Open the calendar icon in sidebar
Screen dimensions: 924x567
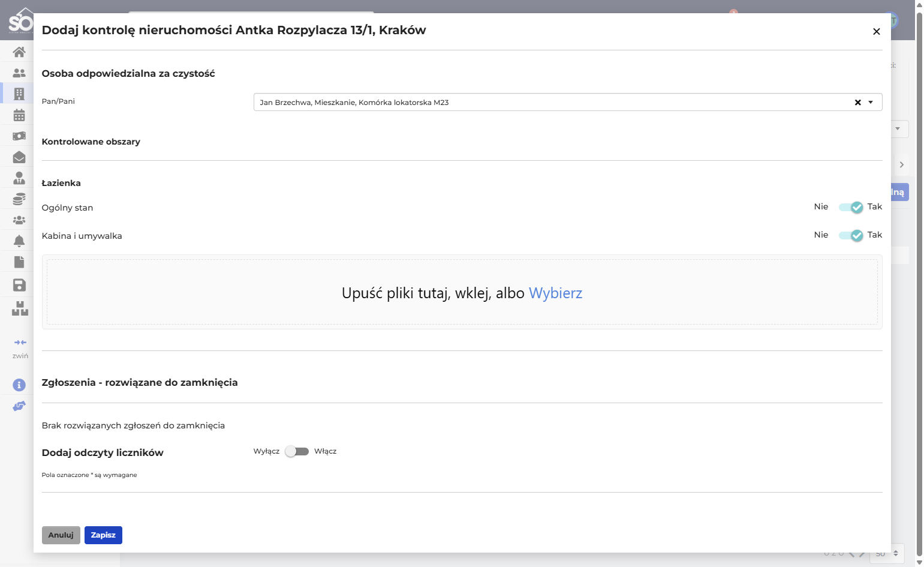tap(19, 115)
